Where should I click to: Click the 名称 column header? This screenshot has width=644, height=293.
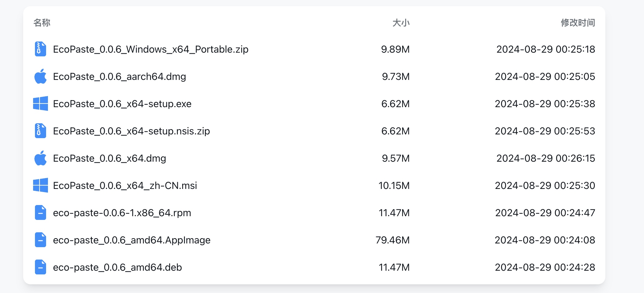42,23
